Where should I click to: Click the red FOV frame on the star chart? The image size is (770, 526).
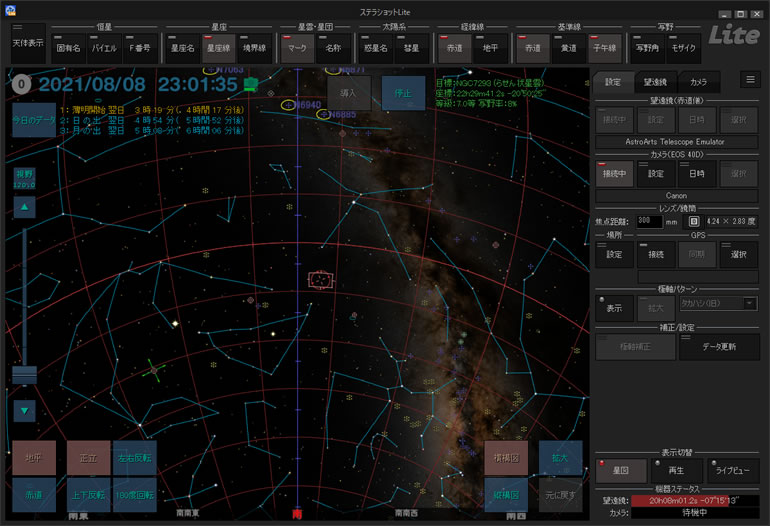(x=321, y=280)
